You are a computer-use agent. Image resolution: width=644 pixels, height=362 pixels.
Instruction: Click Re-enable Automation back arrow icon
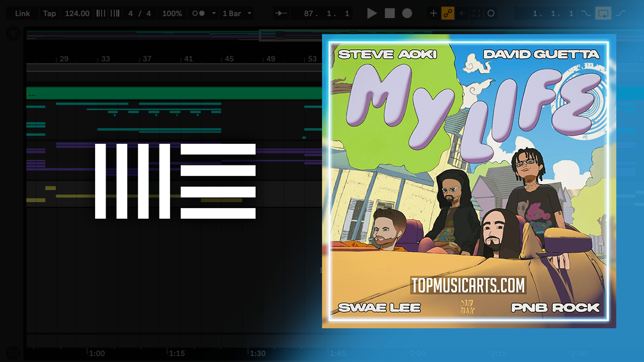click(x=462, y=14)
